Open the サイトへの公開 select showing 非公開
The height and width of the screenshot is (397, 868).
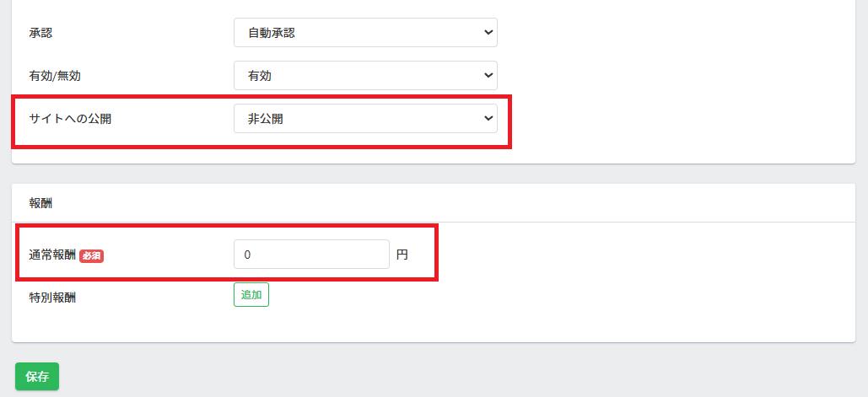(365, 118)
